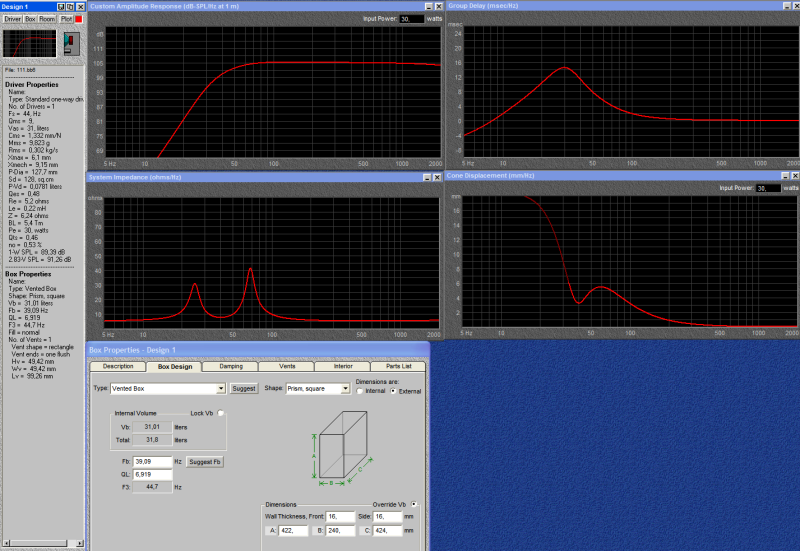Switch to the Vents tab
This screenshot has width=800, height=551.
click(x=287, y=366)
